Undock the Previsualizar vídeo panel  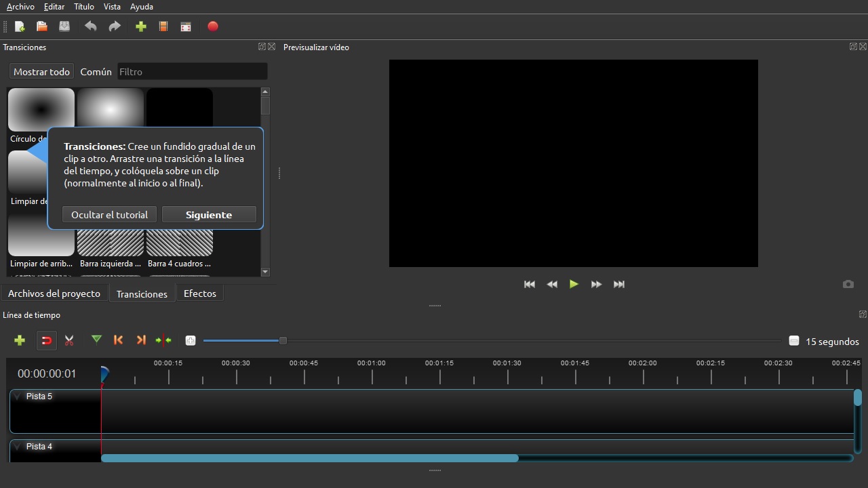click(853, 47)
